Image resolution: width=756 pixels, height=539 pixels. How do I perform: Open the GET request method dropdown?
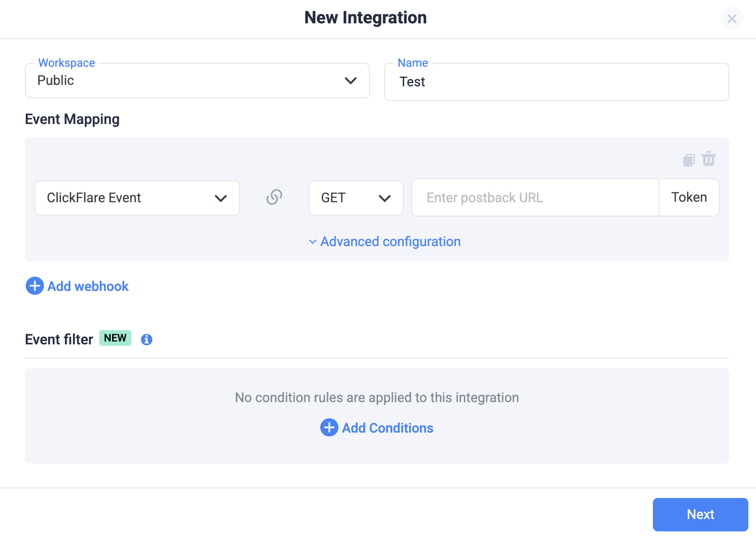click(356, 198)
